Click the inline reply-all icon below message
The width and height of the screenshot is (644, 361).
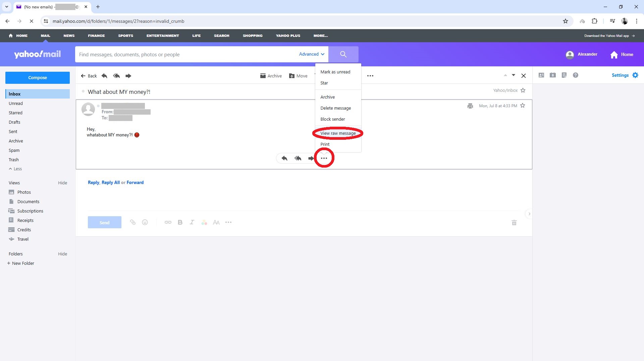298,158
